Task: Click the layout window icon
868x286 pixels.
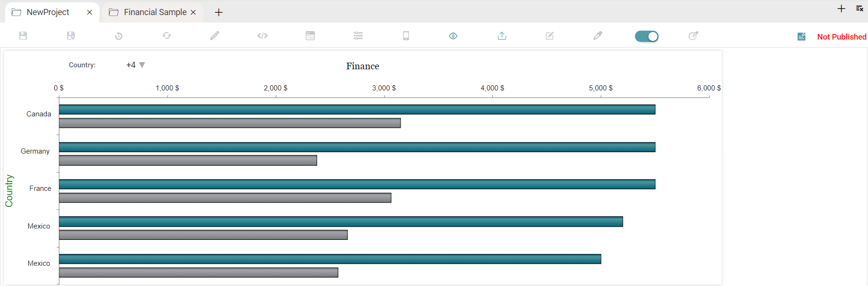Action: (x=310, y=36)
